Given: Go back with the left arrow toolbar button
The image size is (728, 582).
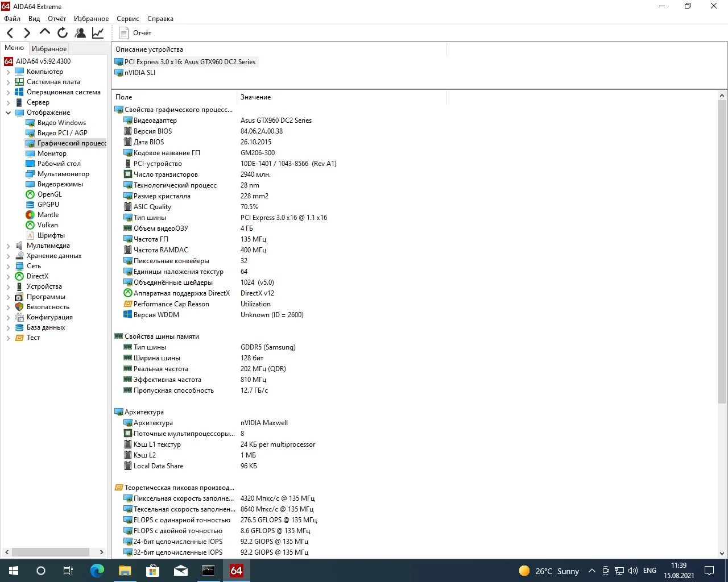Looking at the screenshot, I should coord(10,33).
